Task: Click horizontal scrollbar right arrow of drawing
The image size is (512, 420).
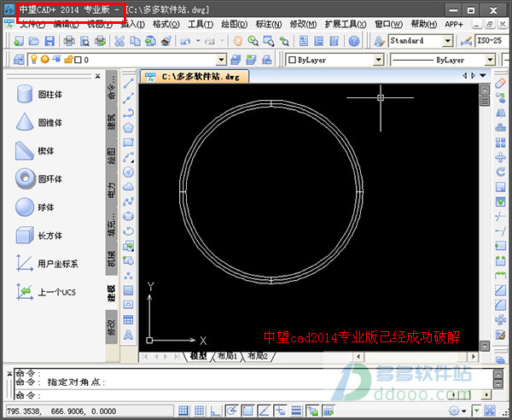Action: (x=473, y=356)
